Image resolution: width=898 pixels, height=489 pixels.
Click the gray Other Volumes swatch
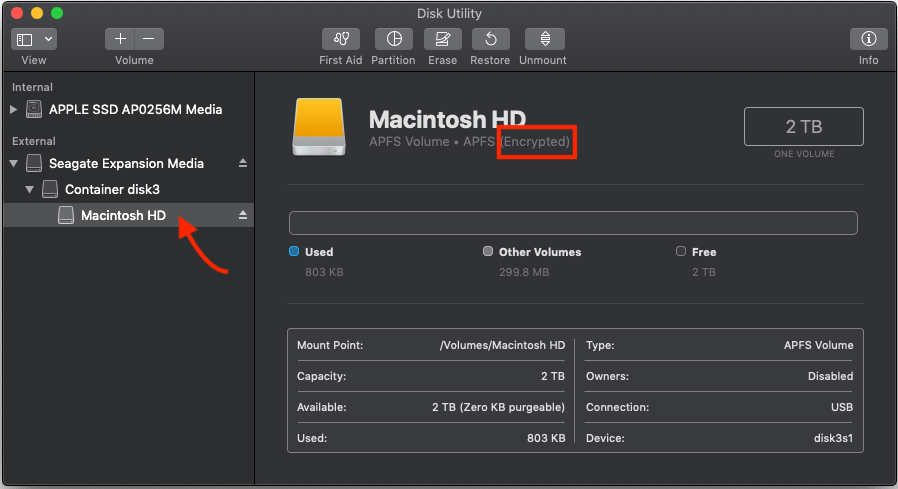488,251
